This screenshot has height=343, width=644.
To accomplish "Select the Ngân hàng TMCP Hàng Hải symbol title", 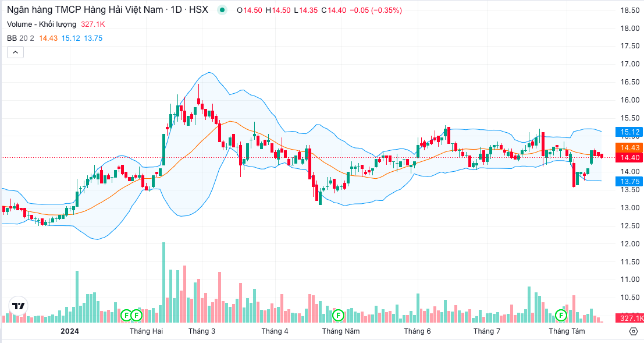I will (108, 10).
